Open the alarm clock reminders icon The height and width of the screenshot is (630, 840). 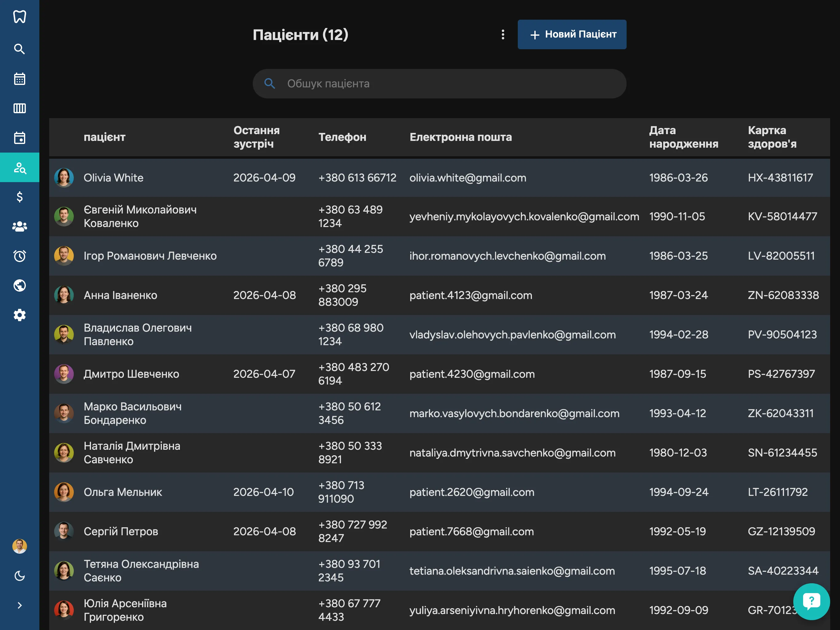pos(19,256)
